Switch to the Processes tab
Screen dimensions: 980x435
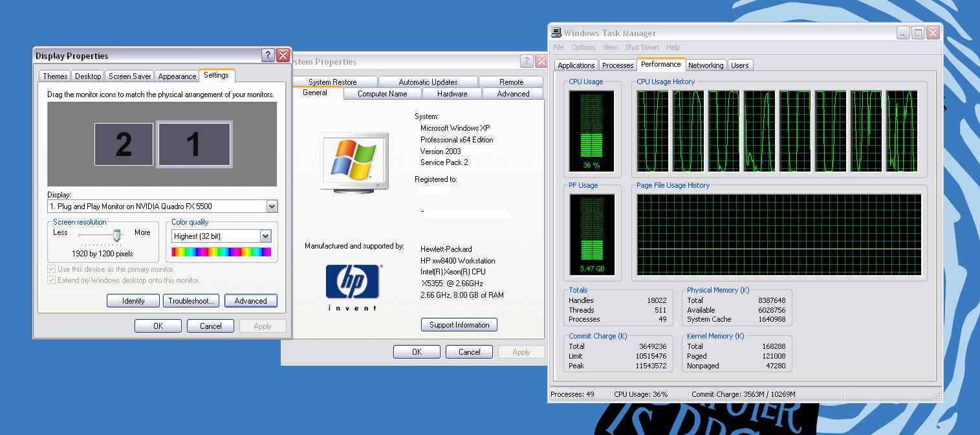click(x=618, y=65)
